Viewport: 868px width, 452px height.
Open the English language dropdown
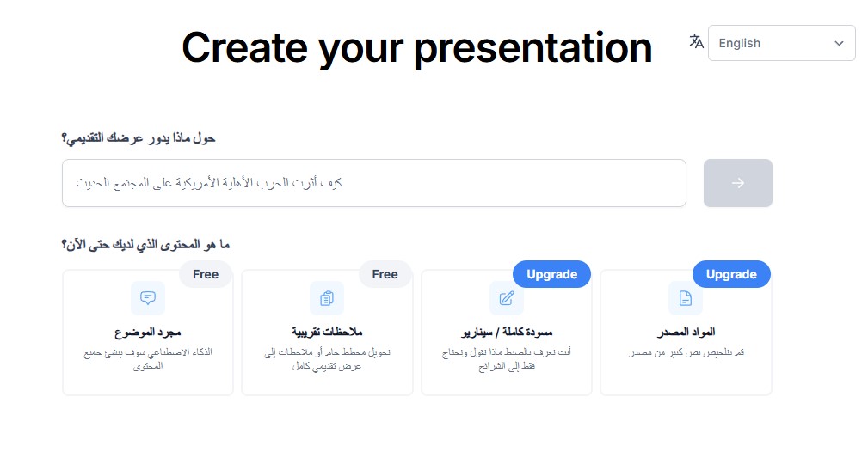(x=782, y=43)
